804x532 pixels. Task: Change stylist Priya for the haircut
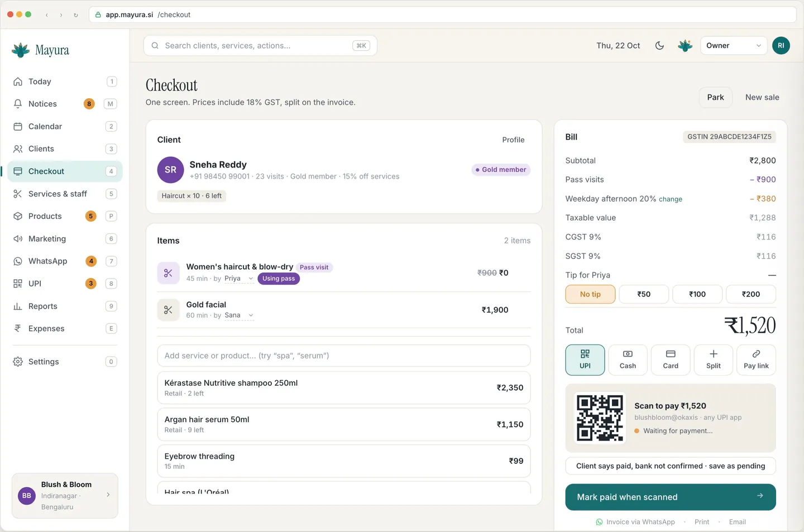pyautogui.click(x=238, y=279)
